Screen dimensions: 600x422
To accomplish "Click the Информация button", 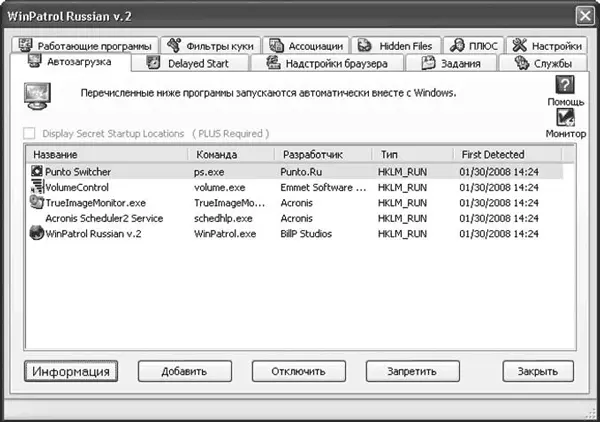I will pos(71,371).
